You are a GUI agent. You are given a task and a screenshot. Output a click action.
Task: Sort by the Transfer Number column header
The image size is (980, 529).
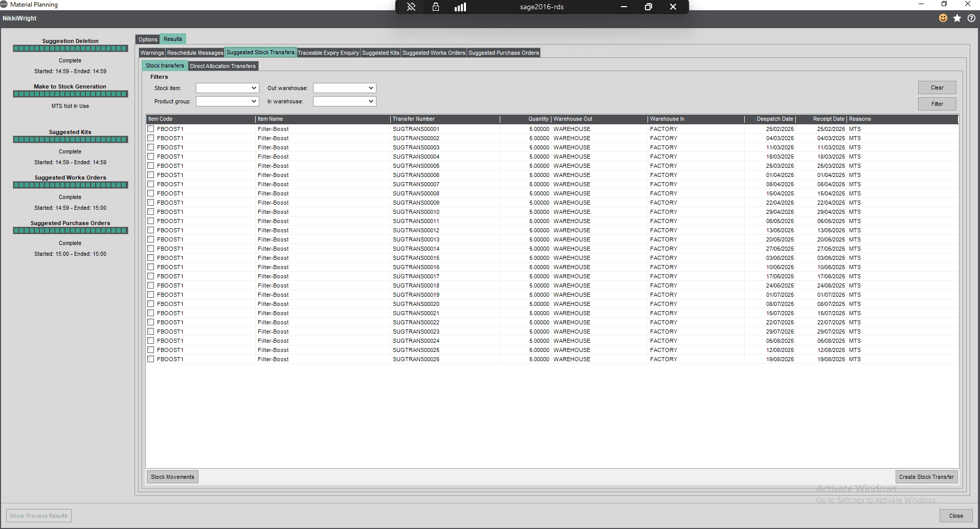click(445, 119)
